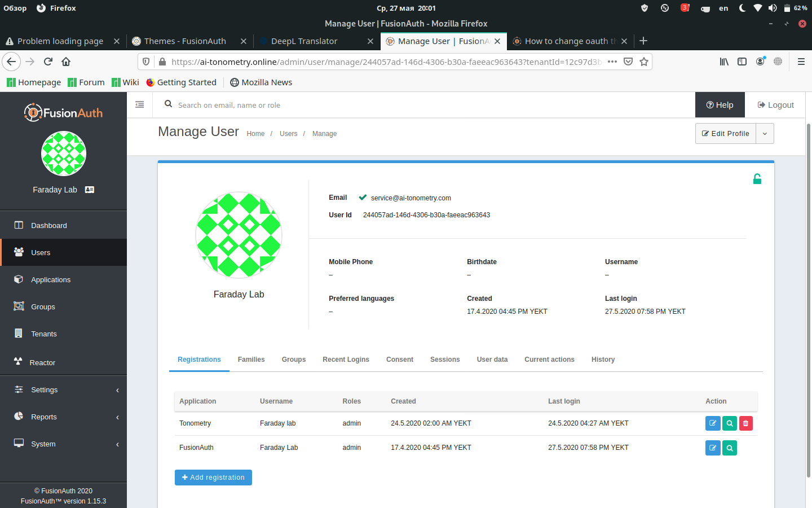
Task: Open the page actions three-dots menu
Action: click(612, 62)
